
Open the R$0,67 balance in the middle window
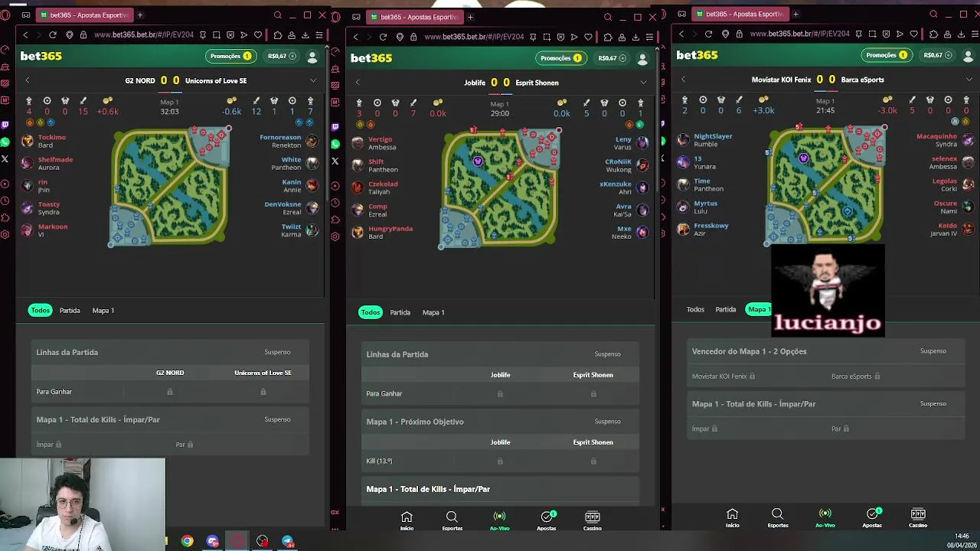[x=611, y=58]
